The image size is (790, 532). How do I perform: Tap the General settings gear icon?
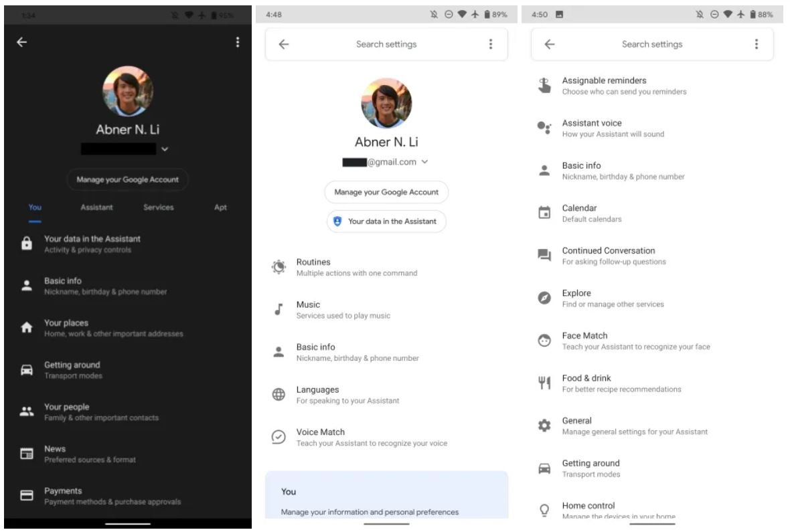pos(544,426)
